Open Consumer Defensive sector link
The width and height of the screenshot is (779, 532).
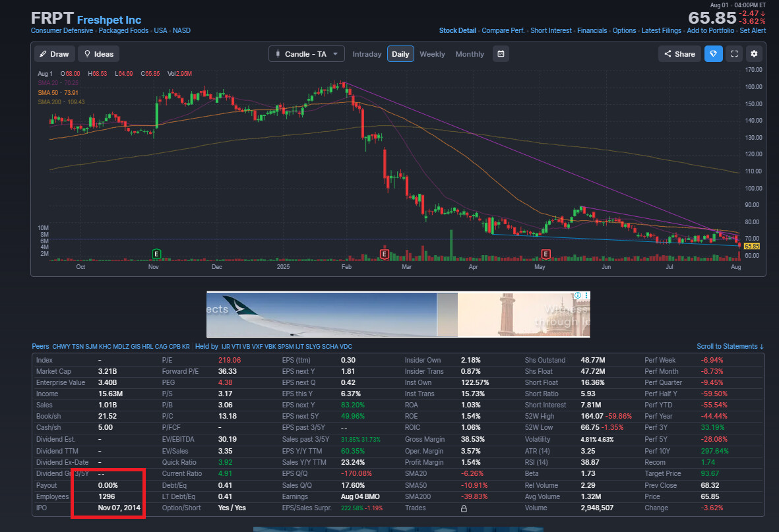click(62, 31)
